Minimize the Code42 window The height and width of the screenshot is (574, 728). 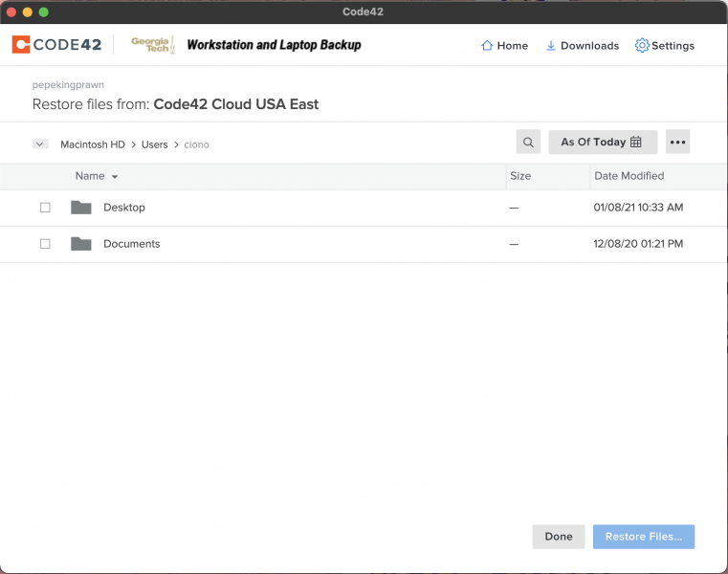(x=28, y=12)
